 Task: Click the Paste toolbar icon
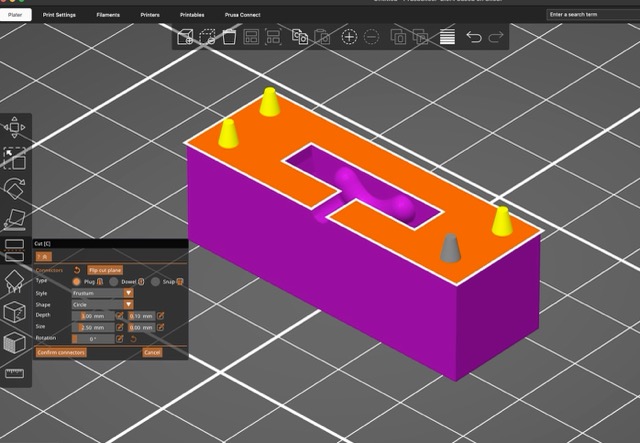coord(322,37)
